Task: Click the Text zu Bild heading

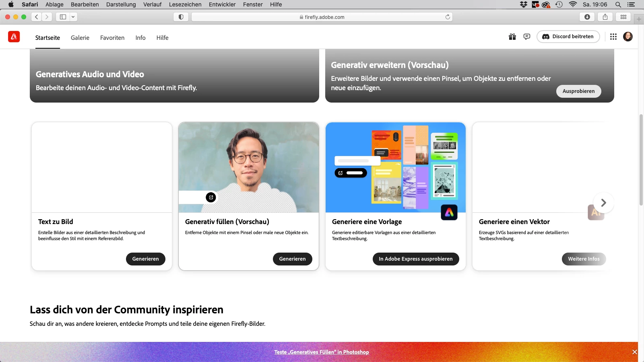Action: (x=56, y=222)
